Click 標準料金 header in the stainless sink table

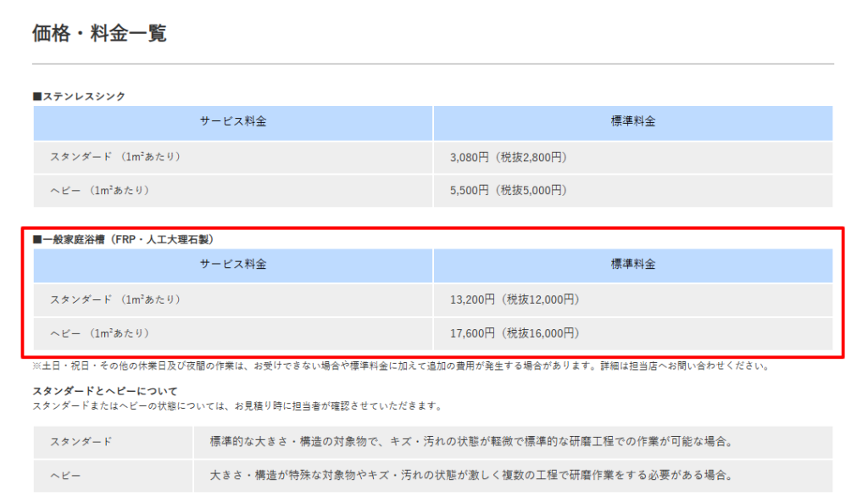point(632,122)
